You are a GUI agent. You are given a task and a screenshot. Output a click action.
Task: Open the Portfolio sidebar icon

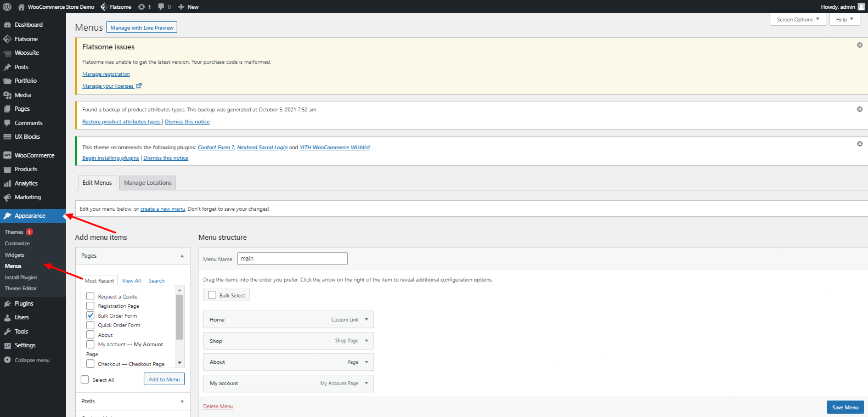click(7, 81)
